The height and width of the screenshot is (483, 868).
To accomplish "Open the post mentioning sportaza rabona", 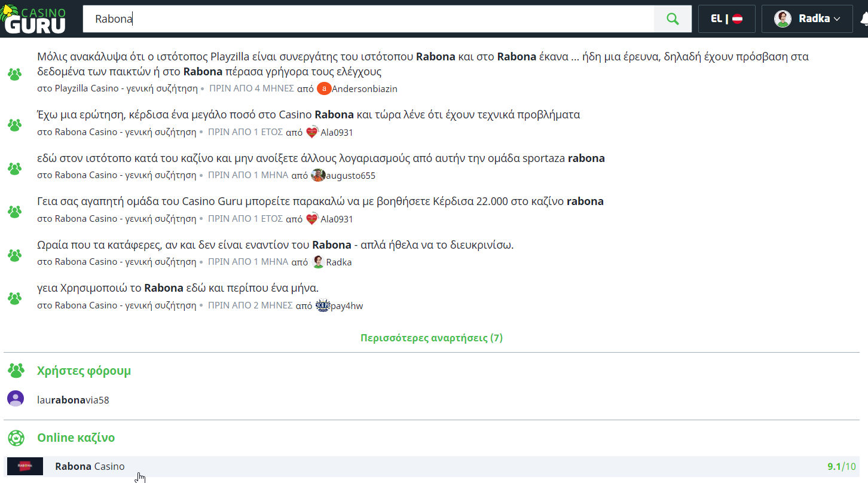I will tap(320, 158).
